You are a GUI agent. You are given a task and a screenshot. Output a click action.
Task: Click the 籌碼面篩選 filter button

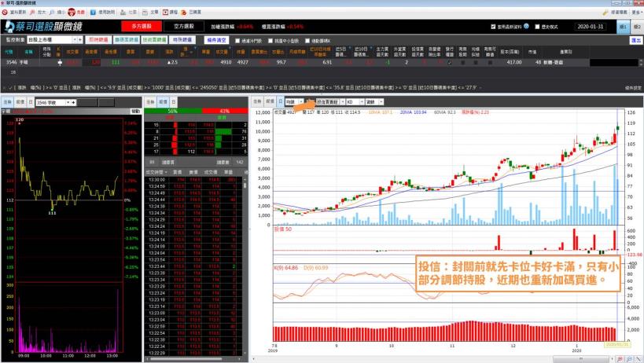tap(126, 40)
